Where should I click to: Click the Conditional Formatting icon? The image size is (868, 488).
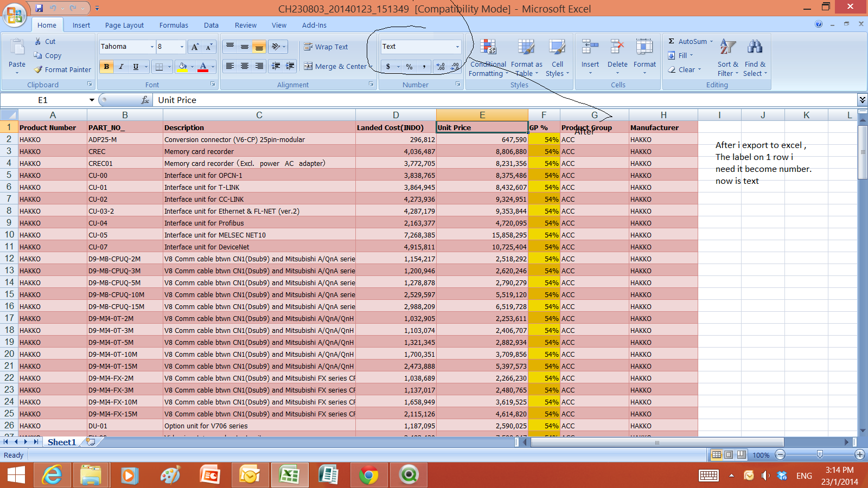click(488, 48)
